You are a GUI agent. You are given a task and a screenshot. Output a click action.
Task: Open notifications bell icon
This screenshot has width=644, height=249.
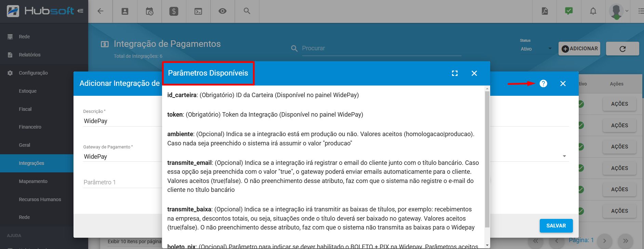[593, 11]
